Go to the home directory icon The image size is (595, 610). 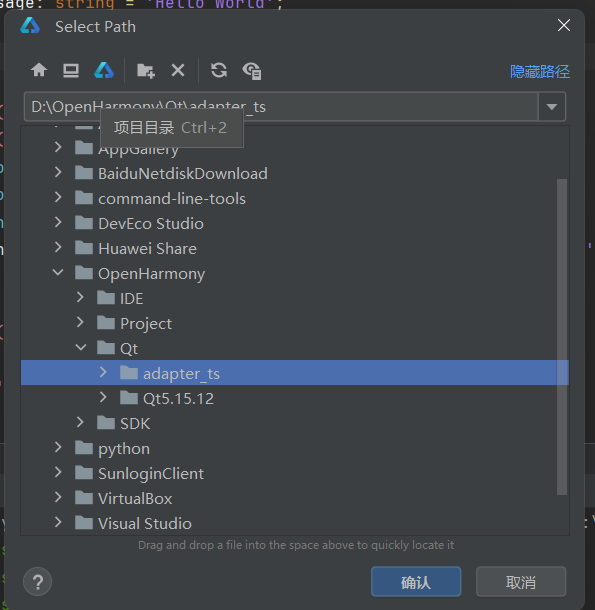point(39,70)
